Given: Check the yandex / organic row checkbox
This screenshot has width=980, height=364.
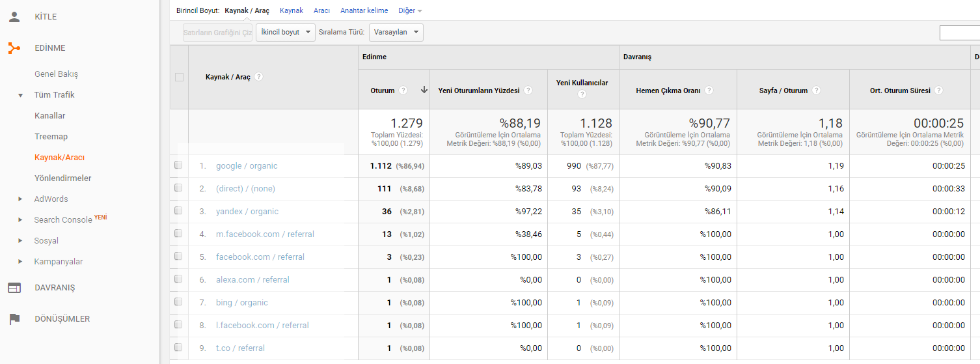Looking at the screenshot, I should point(178,211).
